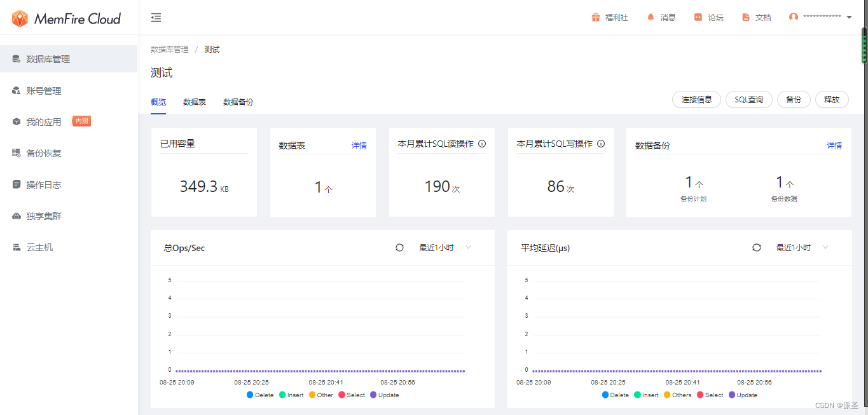This screenshot has height=415, width=868.
Task: Open the 福利社 gift icon
Action: (x=596, y=17)
